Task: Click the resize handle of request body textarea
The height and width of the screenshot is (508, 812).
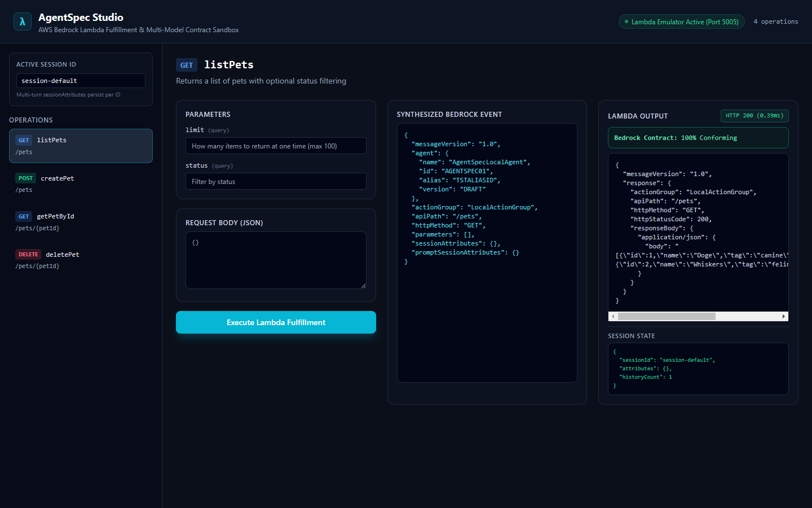Action: [363, 286]
